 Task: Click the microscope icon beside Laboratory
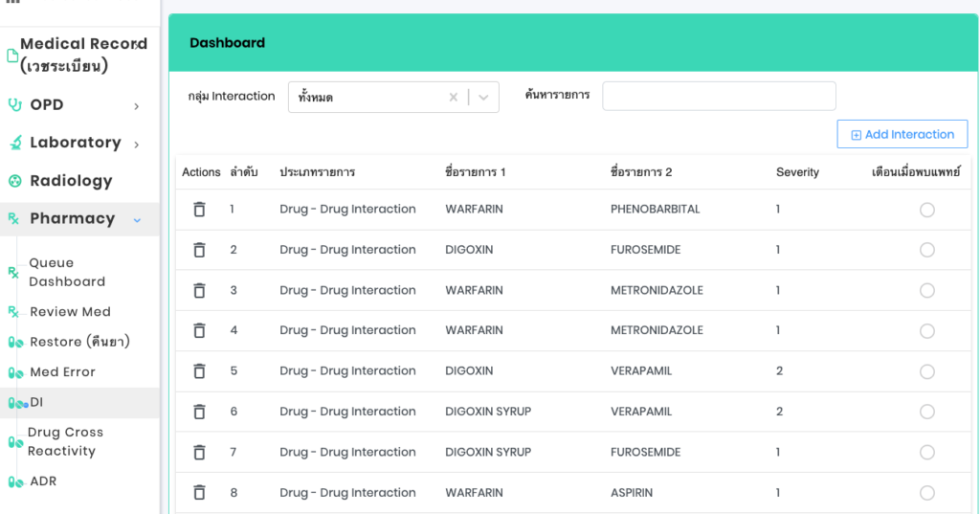(x=14, y=144)
